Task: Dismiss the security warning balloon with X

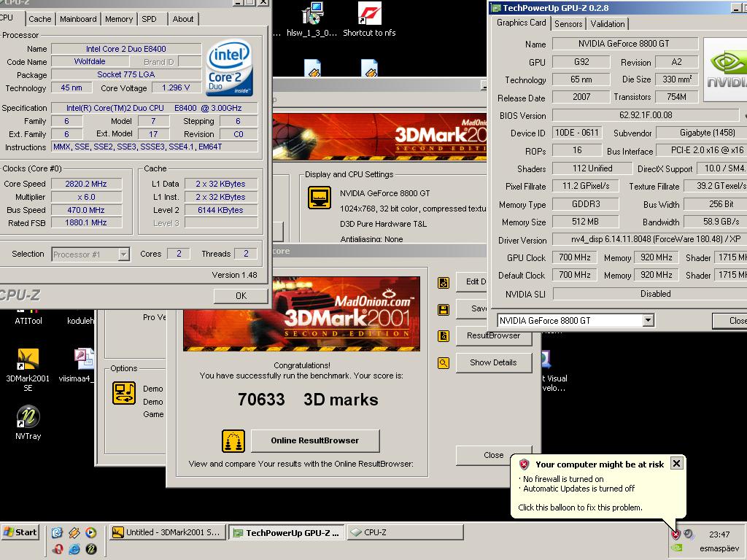Action: pyautogui.click(x=676, y=463)
